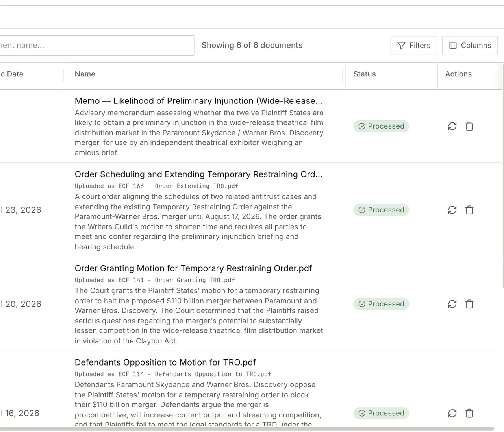Click Processed badge for Order Granting Motion row
The height and width of the screenshot is (432, 504).
click(381, 304)
